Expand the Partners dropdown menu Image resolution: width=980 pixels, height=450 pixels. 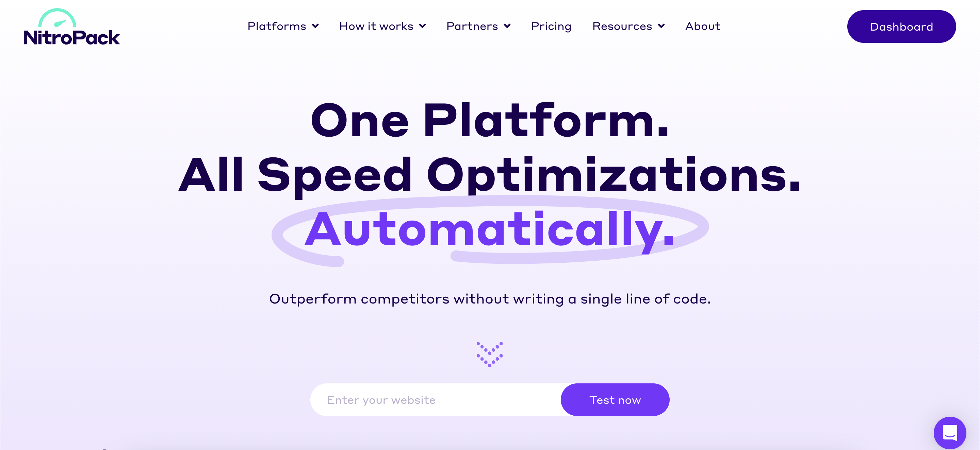tap(478, 26)
